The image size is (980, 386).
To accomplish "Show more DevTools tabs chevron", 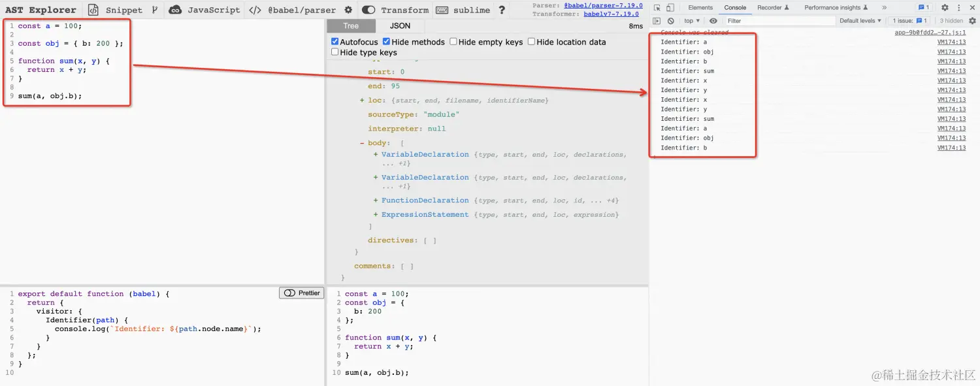I will pos(885,8).
